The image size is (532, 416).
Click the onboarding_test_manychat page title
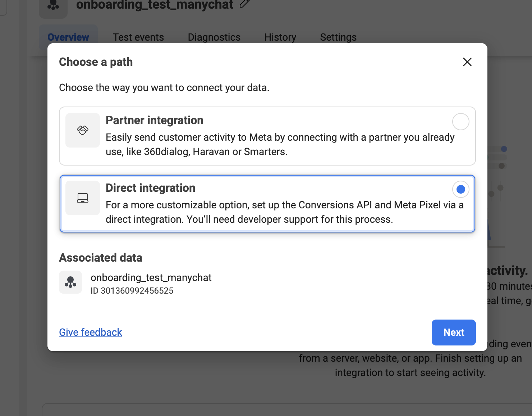click(155, 5)
